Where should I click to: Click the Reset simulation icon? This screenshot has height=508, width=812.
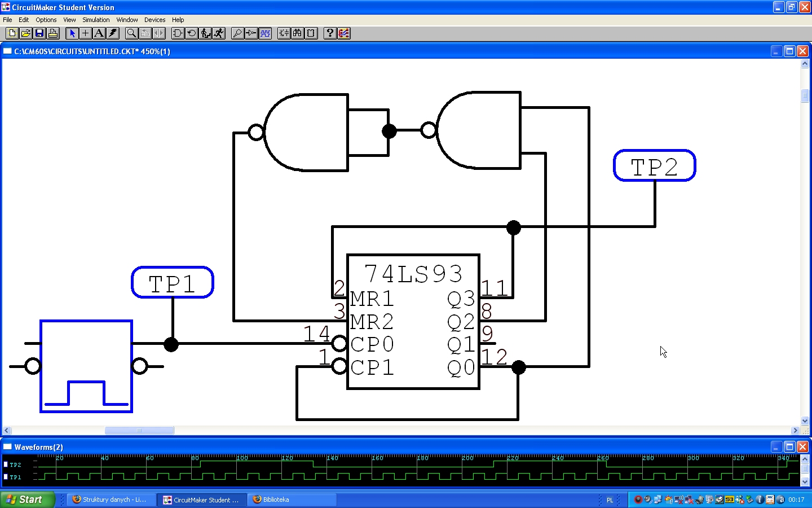click(x=191, y=33)
